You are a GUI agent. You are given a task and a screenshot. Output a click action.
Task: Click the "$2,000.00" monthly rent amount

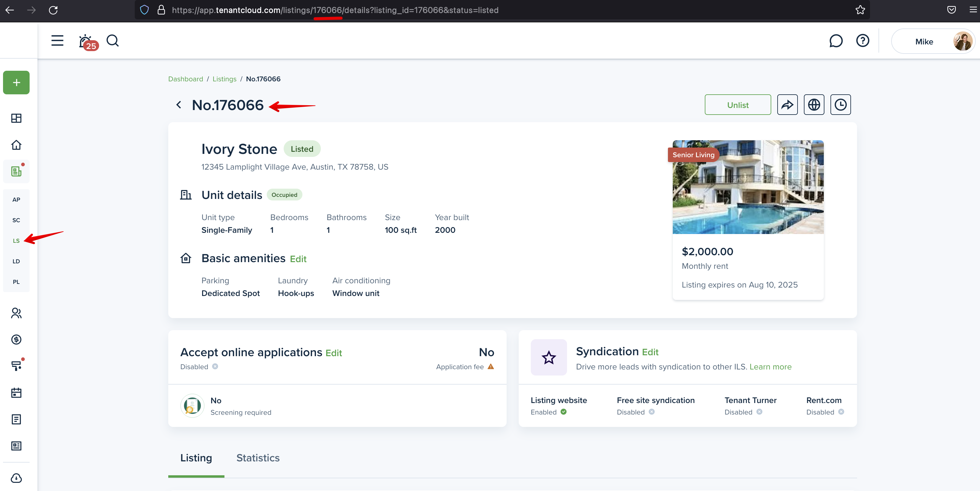pos(707,252)
